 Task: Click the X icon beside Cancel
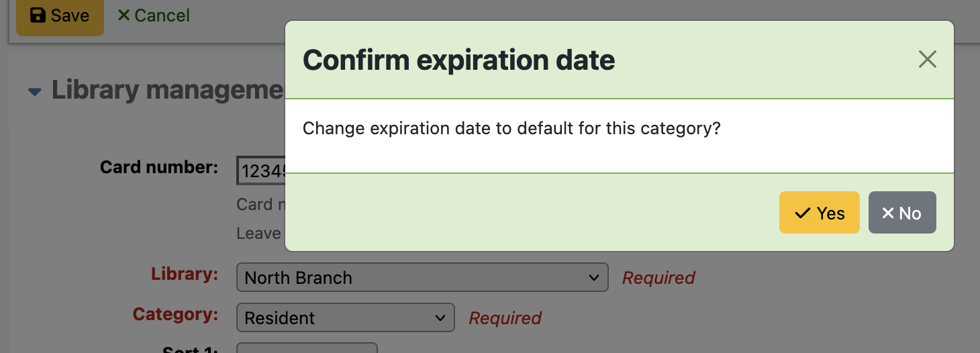(124, 15)
